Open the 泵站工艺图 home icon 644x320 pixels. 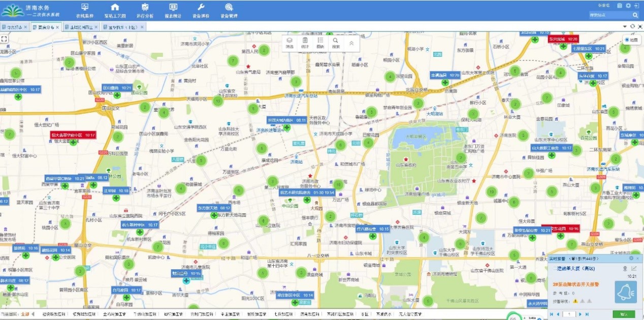pyautogui.click(x=115, y=10)
